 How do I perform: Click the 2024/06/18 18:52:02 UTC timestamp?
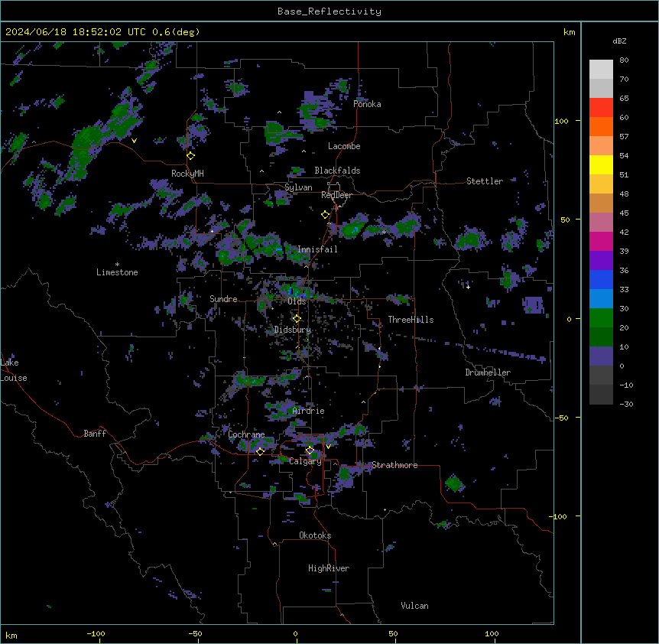click(102, 32)
